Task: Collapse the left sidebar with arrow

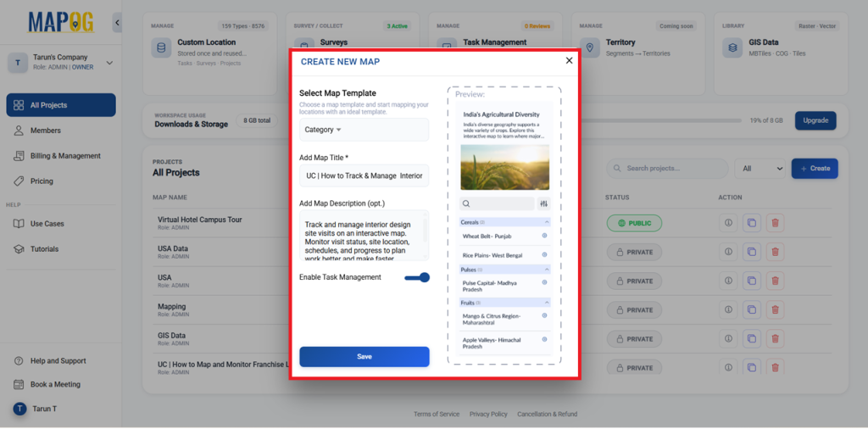Action: click(x=117, y=23)
